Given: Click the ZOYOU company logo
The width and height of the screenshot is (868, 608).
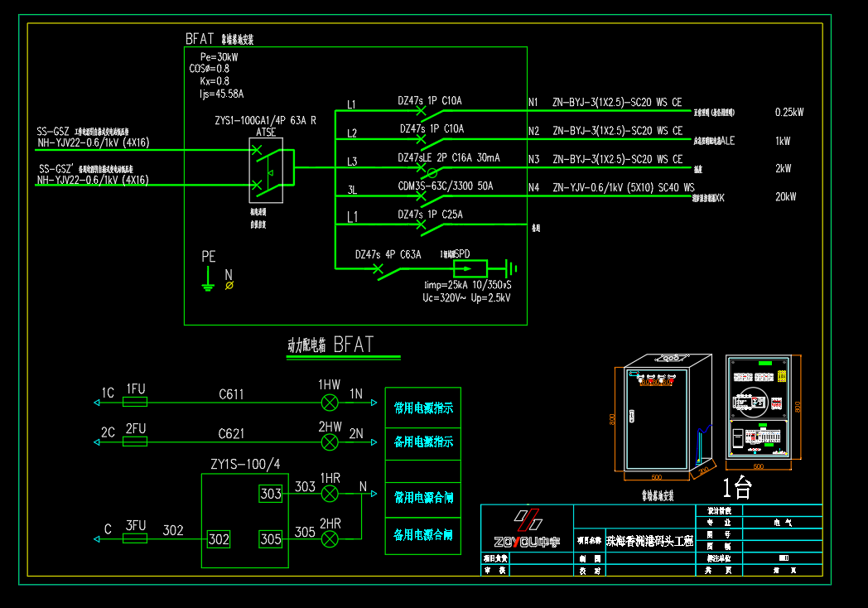Looking at the screenshot, I should coord(527,529).
